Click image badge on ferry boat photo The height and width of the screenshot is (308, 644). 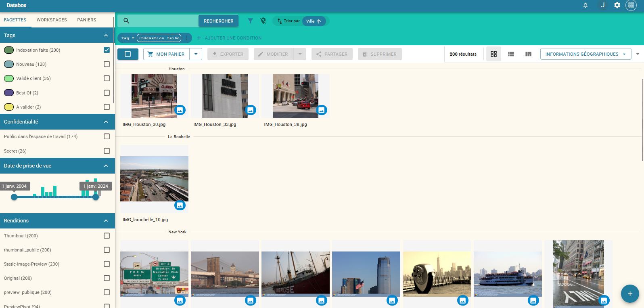(x=533, y=300)
